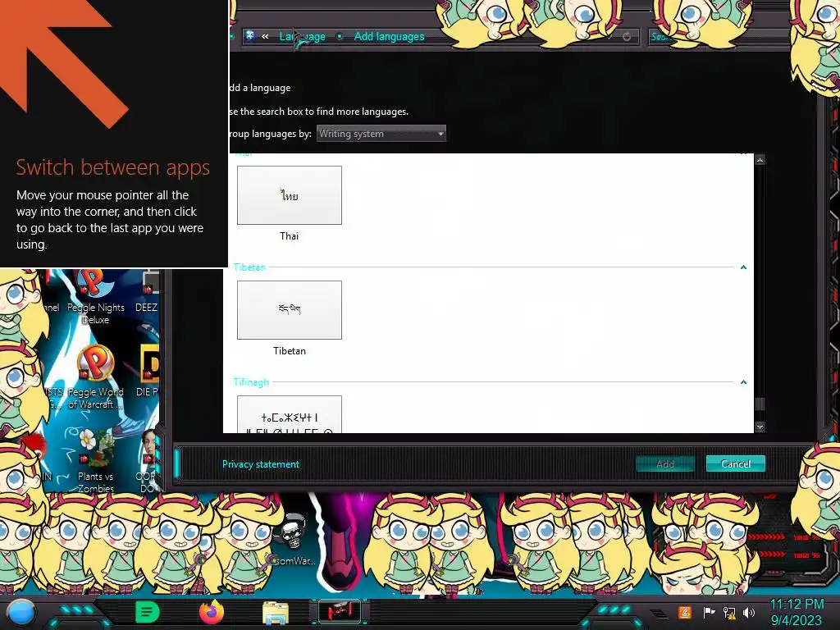Open the skull desktop icon labeled somWar

tap(294, 540)
